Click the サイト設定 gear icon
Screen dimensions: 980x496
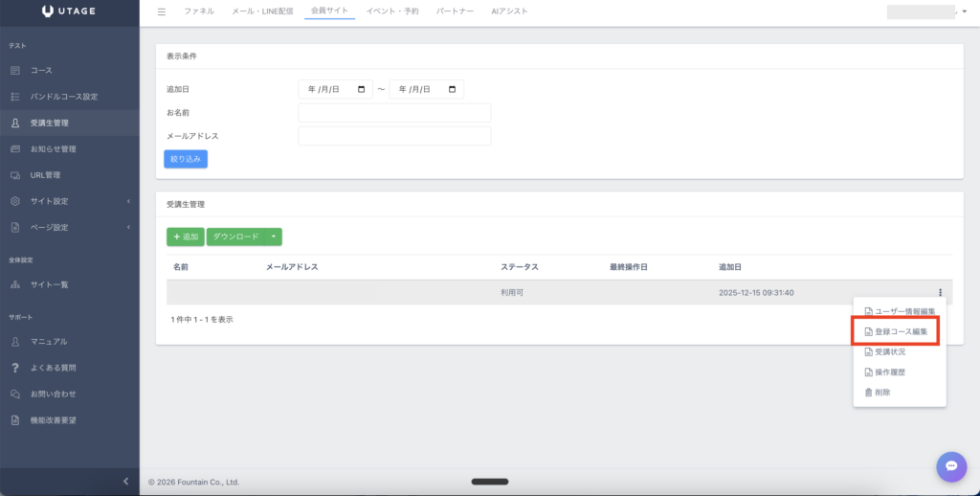click(x=15, y=201)
